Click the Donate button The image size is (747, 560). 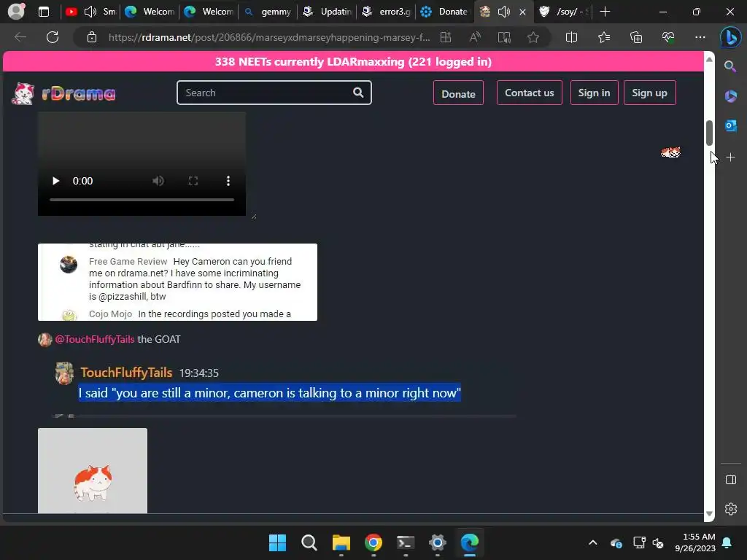[x=458, y=93]
